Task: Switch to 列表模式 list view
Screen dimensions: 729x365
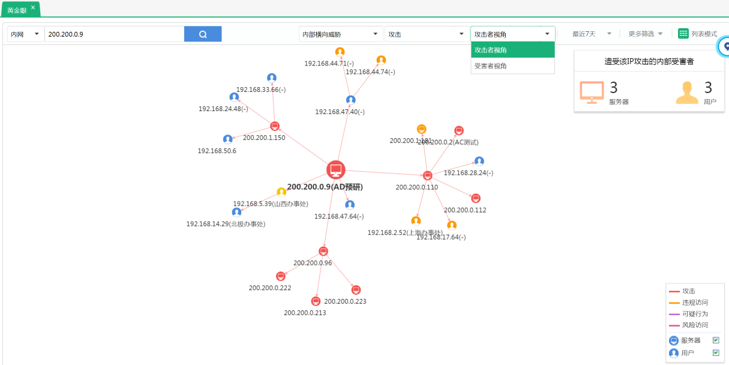Action: coord(697,33)
